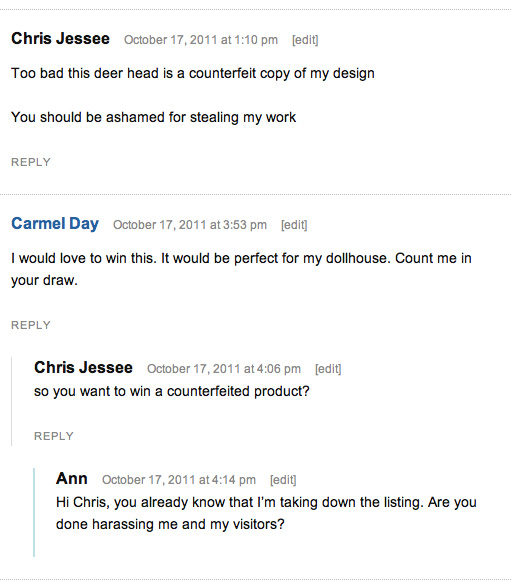Open the 4:06 pm comment timestamp link

click(224, 369)
